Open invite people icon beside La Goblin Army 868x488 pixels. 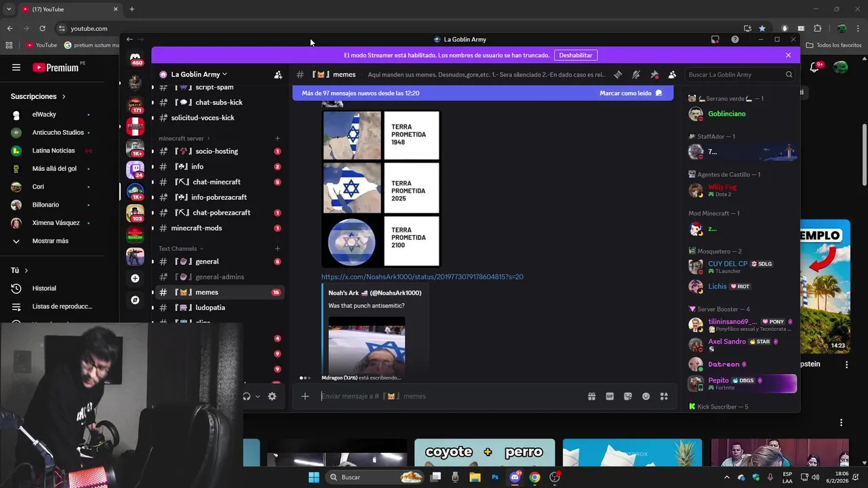click(278, 75)
